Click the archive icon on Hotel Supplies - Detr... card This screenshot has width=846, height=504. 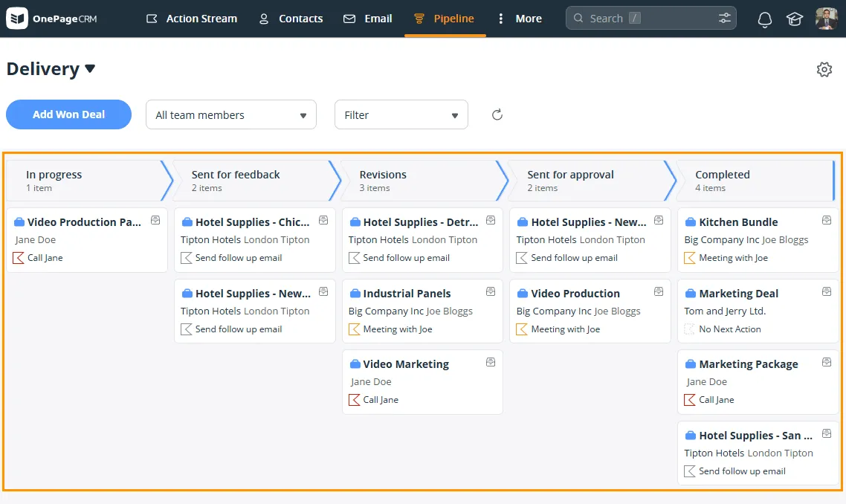491,220
